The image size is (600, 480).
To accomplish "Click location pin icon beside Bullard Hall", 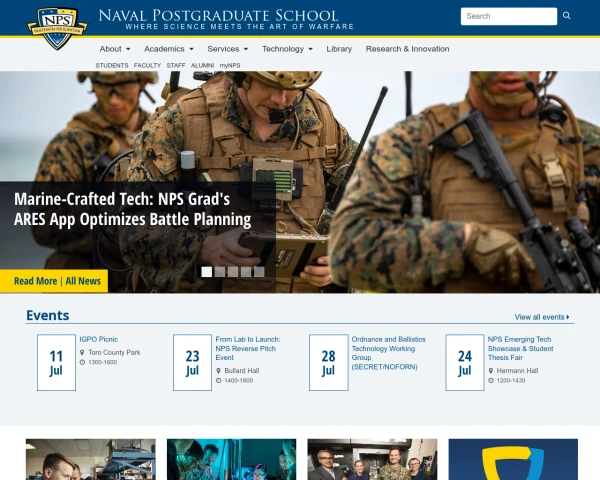I will 218,371.
